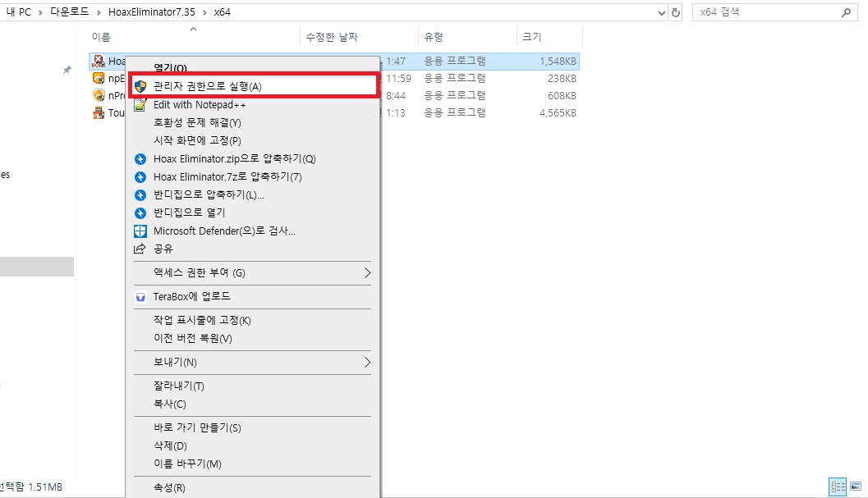Click the Notepad++ icon in context menu
Viewport: 868px width, 498px height.
140,104
